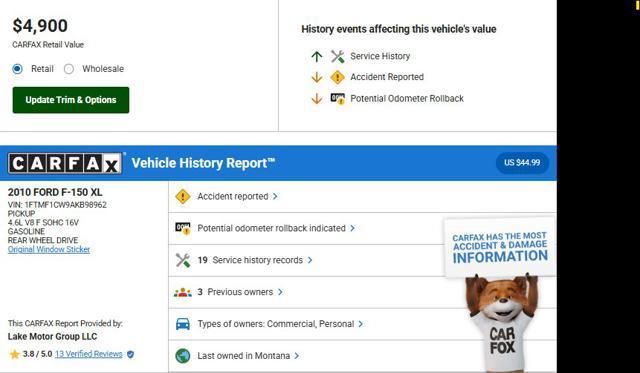Open the Last owned in Montana link
The image size is (640, 373).
[244, 355]
